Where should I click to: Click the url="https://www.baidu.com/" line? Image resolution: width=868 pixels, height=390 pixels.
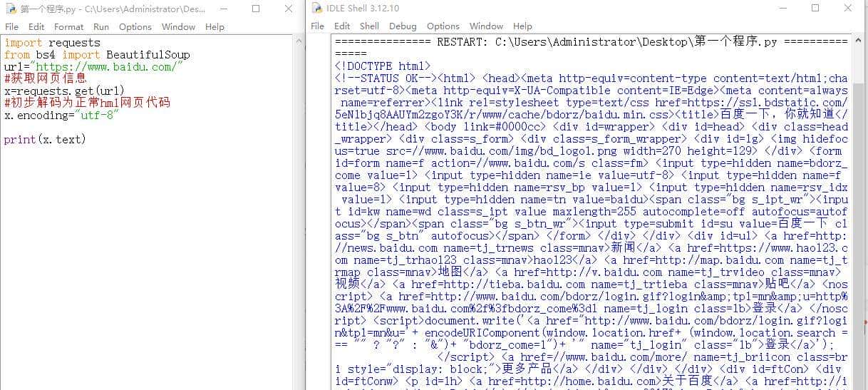tap(93, 66)
